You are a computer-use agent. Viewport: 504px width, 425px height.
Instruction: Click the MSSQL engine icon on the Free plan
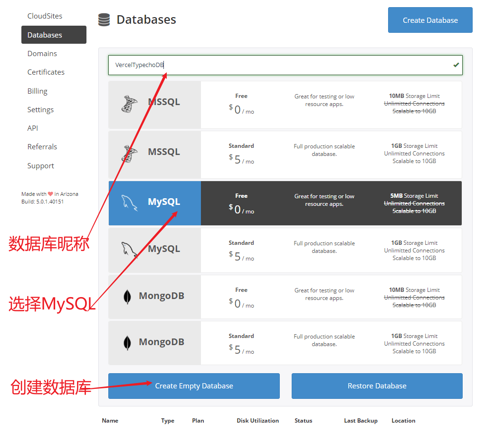[x=128, y=101]
